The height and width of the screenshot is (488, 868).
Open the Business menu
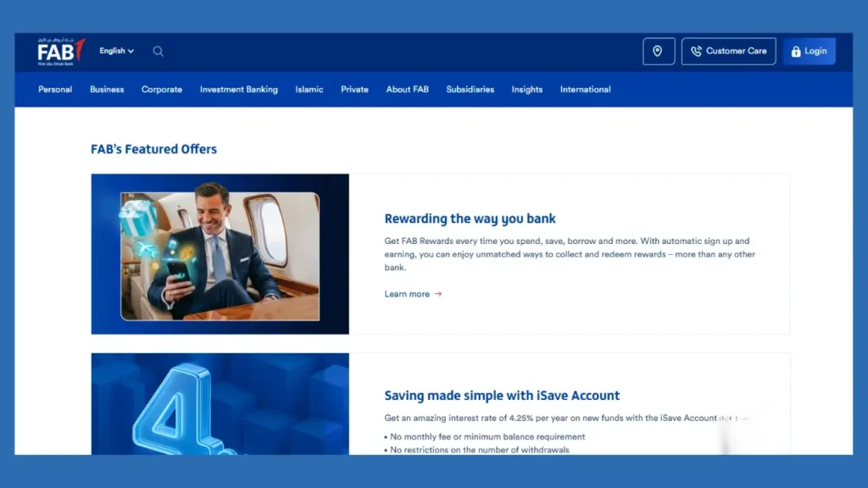[x=107, y=90]
